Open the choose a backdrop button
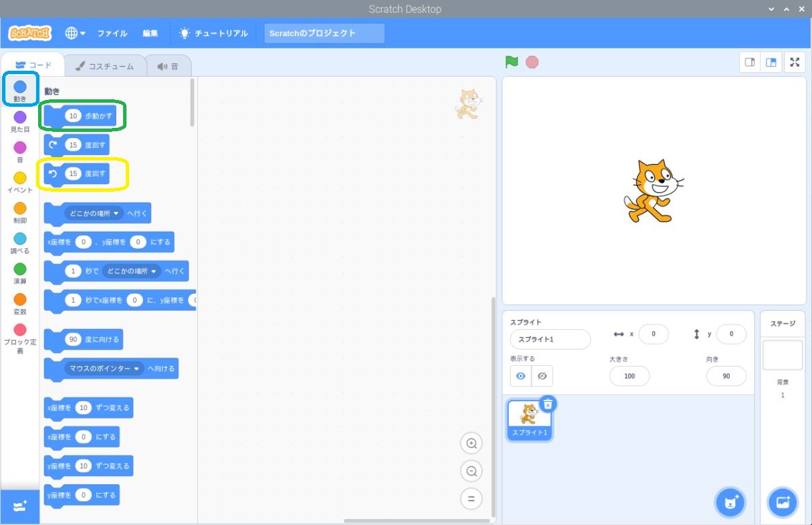The height and width of the screenshot is (525, 812). 783,503
